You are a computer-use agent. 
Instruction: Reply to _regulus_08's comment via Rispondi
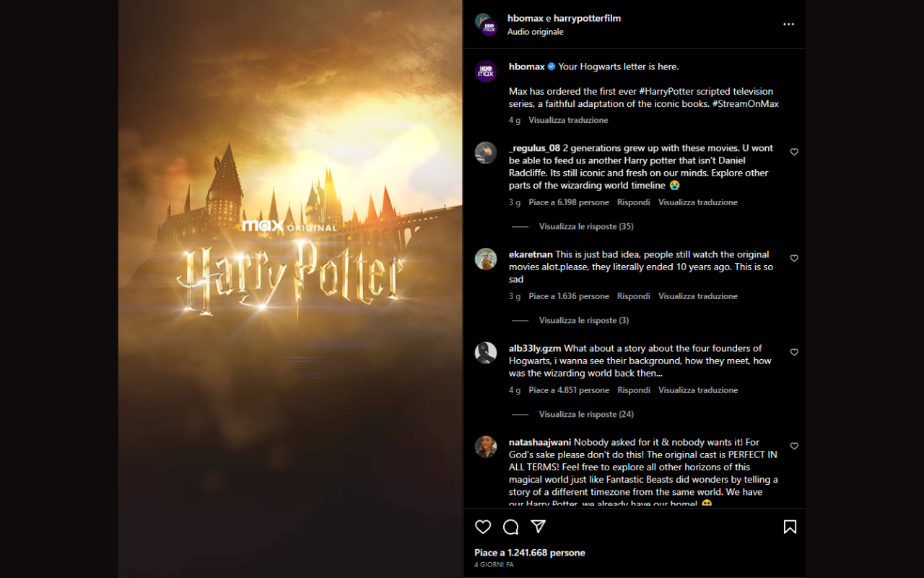click(x=633, y=202)
